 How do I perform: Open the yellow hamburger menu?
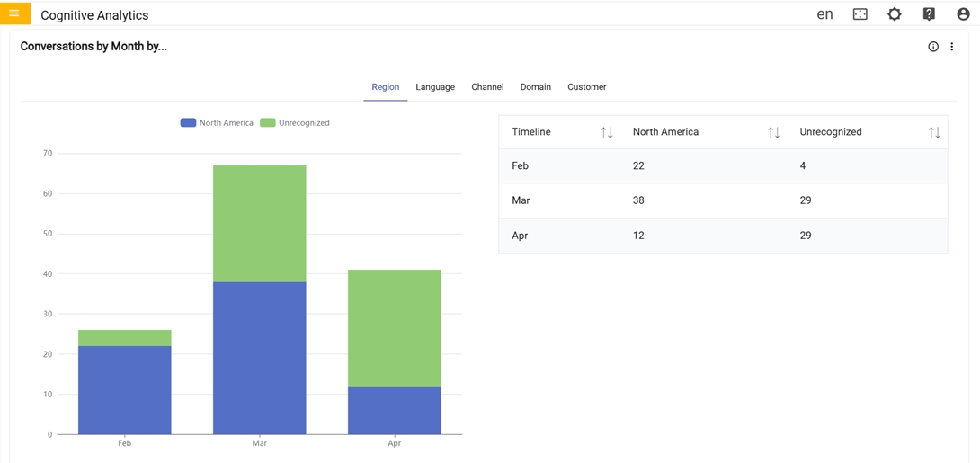14,13
